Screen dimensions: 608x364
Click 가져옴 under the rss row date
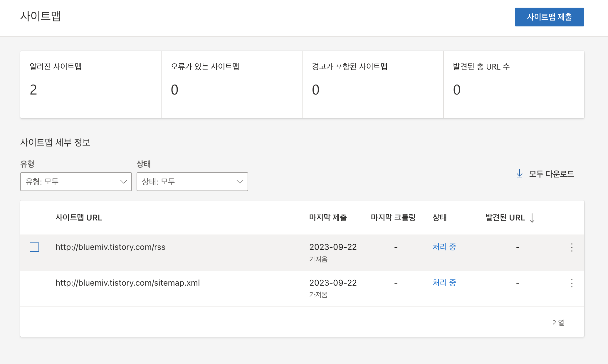click(318, 259)
